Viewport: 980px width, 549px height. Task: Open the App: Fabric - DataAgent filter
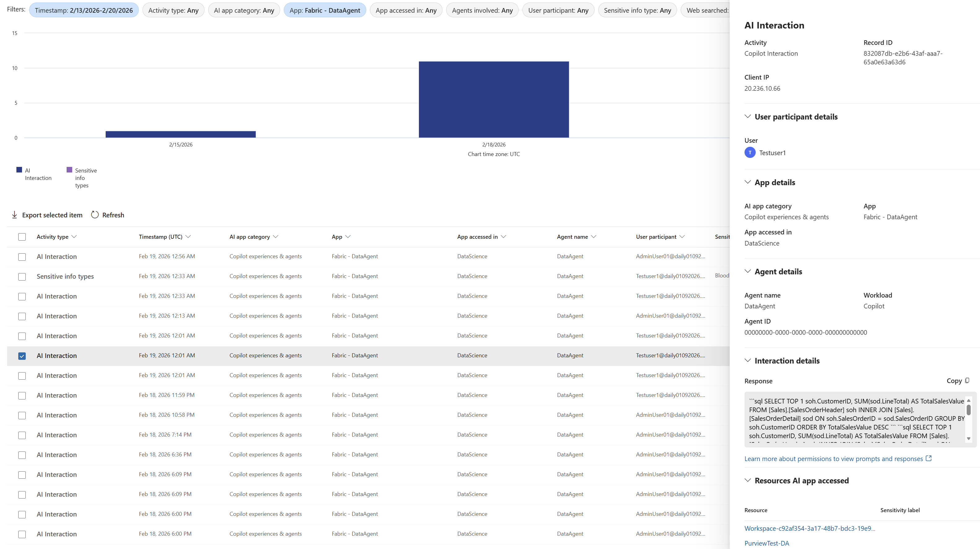click(325, 10)
